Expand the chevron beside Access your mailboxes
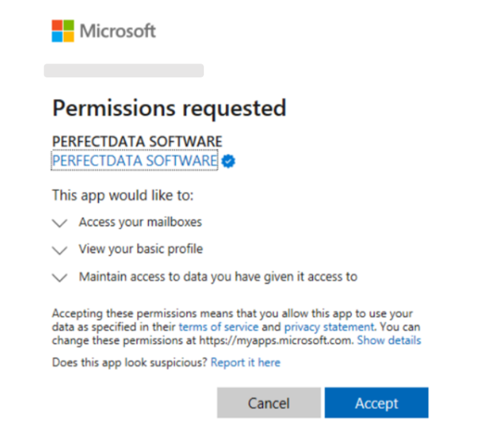The height and width of the screenshot is (448, 477). (60, 223)
